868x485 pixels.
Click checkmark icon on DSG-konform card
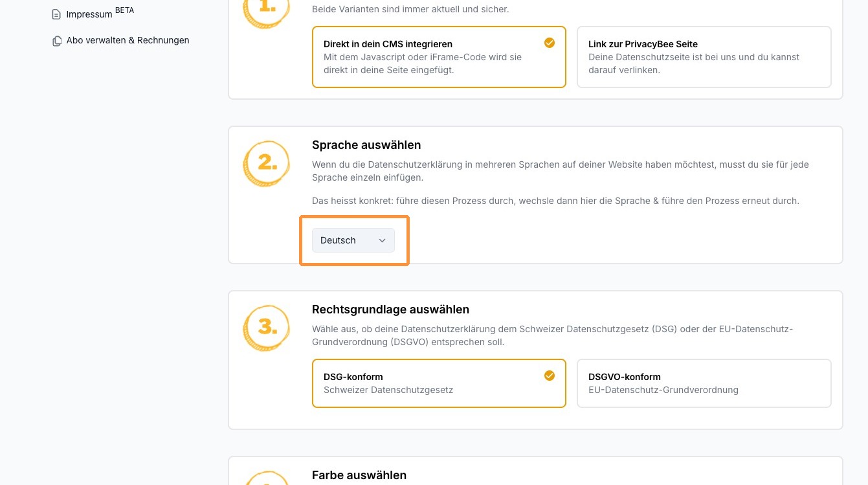pyautogui.click(x=550, y=376)
